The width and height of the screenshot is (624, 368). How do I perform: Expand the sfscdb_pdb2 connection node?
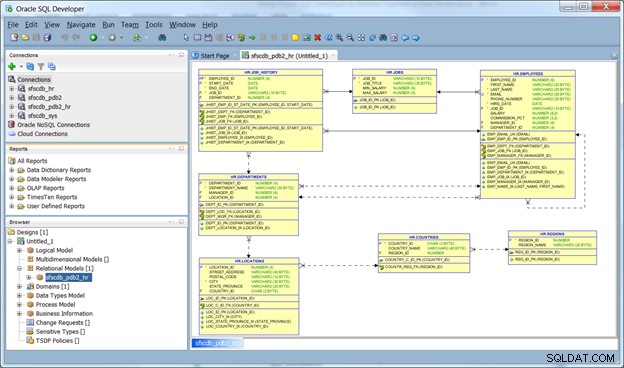coord(12,97)
